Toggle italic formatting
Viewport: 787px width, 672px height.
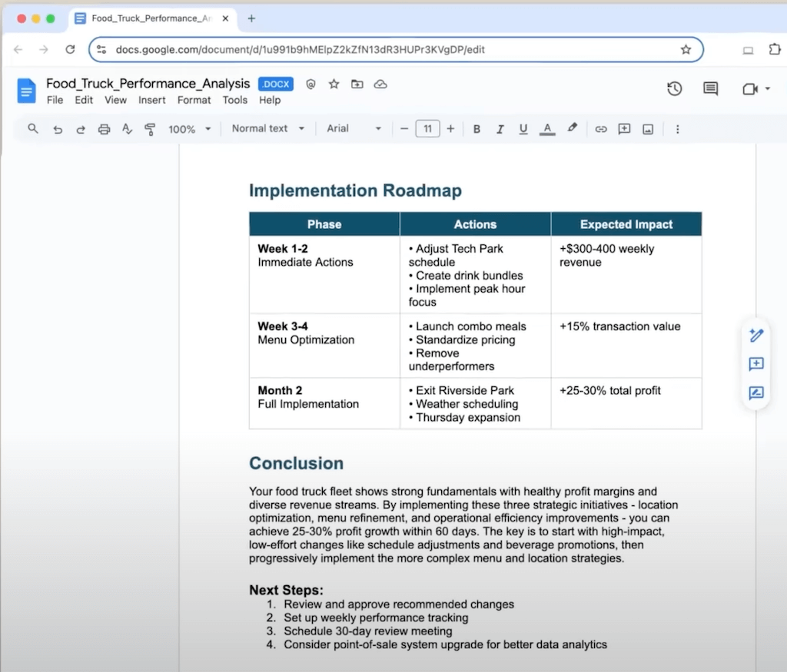[x=500, y=129]
